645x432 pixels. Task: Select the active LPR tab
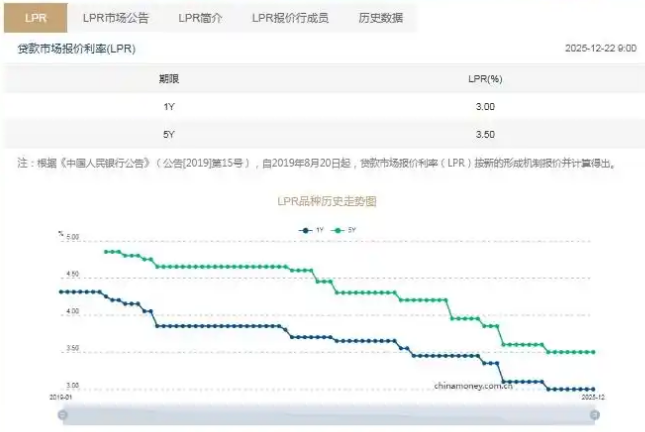point(36,17)
